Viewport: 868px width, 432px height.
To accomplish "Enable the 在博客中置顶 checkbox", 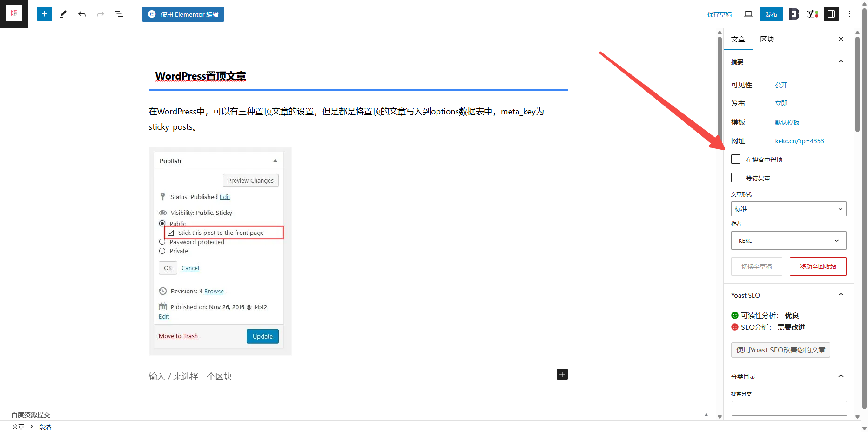I will (736, 159).
